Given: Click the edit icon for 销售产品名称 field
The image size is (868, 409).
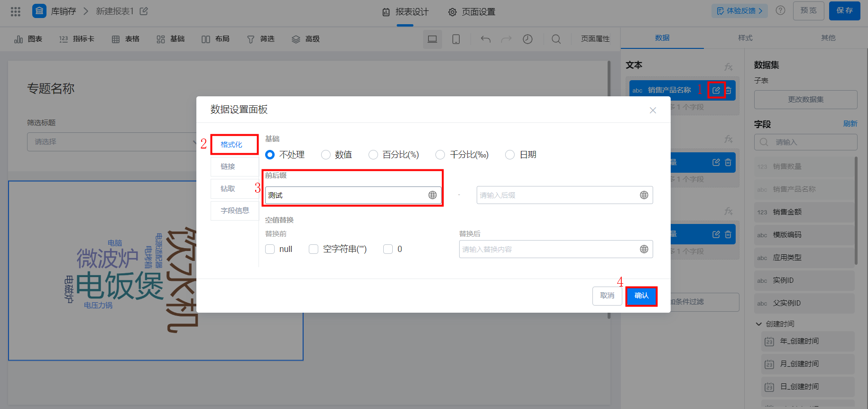Looking at the screenshot, I should tap(716, 90).
